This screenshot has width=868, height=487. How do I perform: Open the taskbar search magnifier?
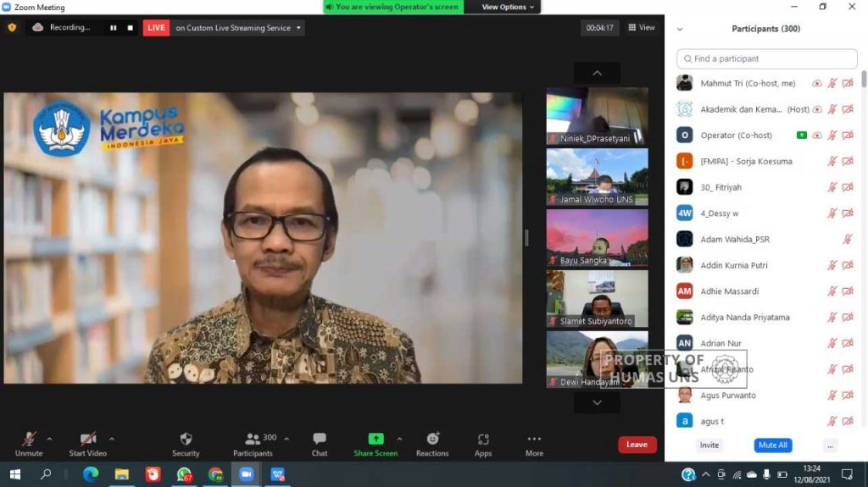click(46, 474)
